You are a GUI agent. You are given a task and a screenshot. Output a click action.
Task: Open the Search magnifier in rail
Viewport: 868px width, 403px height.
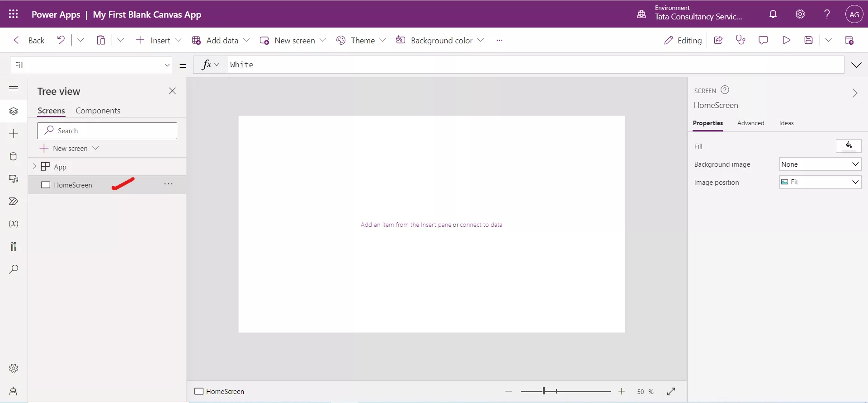[x=14, y=269]
